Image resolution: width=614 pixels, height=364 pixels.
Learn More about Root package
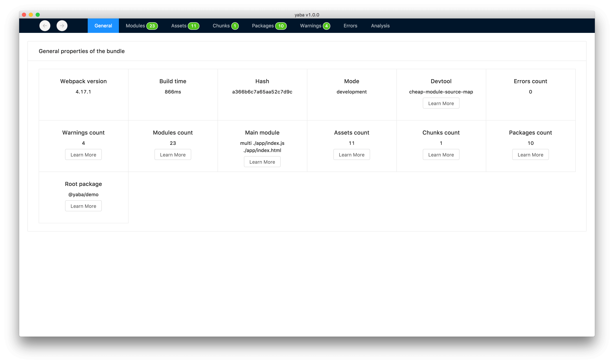[83, 206]
